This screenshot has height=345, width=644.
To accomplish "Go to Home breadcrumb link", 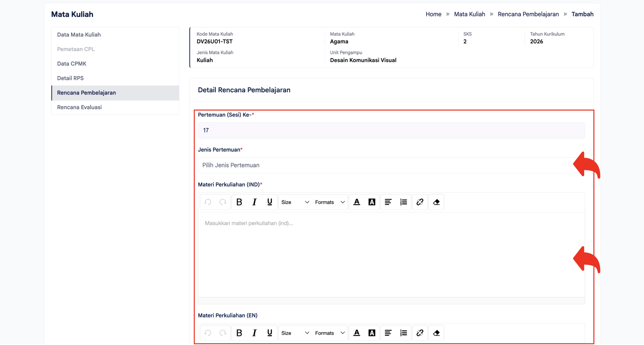I will coord(433,14).
